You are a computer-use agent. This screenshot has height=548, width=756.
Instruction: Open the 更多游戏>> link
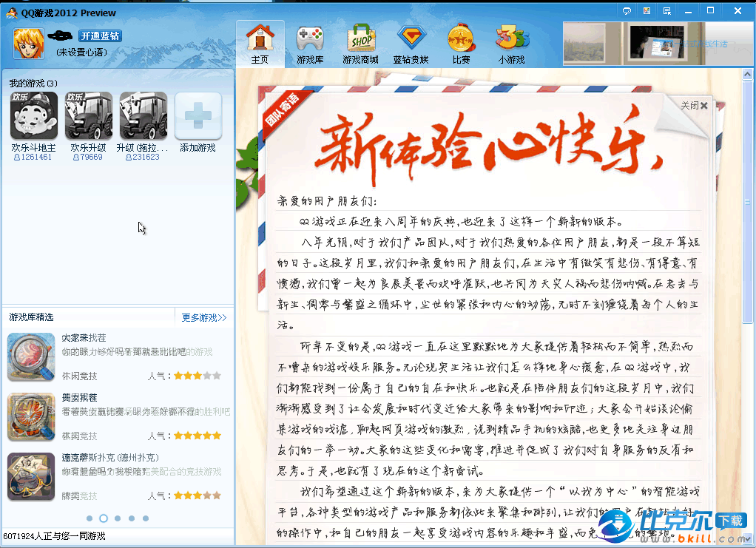(204, 317)
